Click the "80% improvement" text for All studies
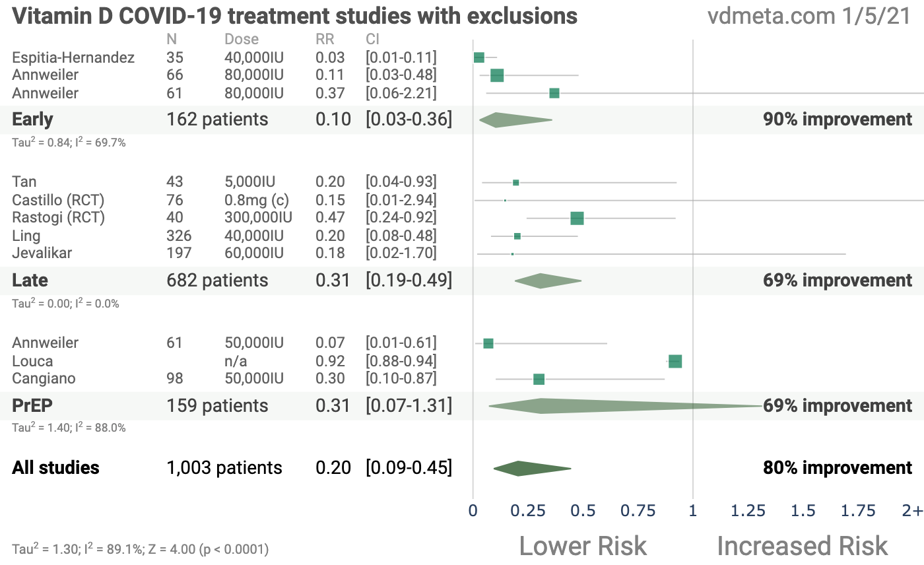The width and height of the screenshot is (924, 565). coord(838,468)
